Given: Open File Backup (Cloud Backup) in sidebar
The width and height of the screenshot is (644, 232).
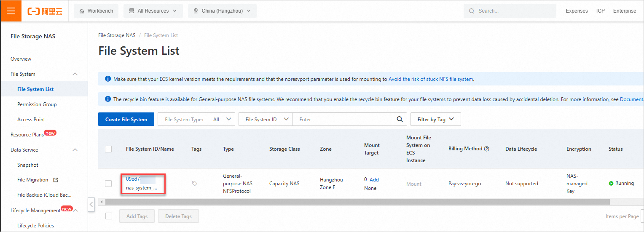Looking at the screenshot, I should 44,195.
